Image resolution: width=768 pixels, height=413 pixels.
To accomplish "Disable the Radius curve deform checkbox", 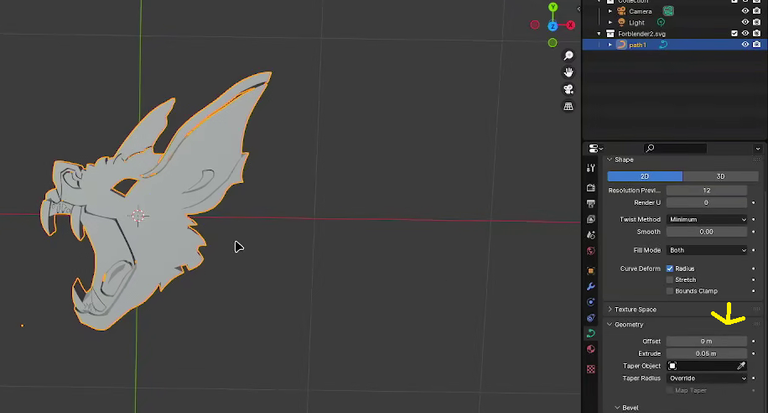I will (x=670, y=268).
